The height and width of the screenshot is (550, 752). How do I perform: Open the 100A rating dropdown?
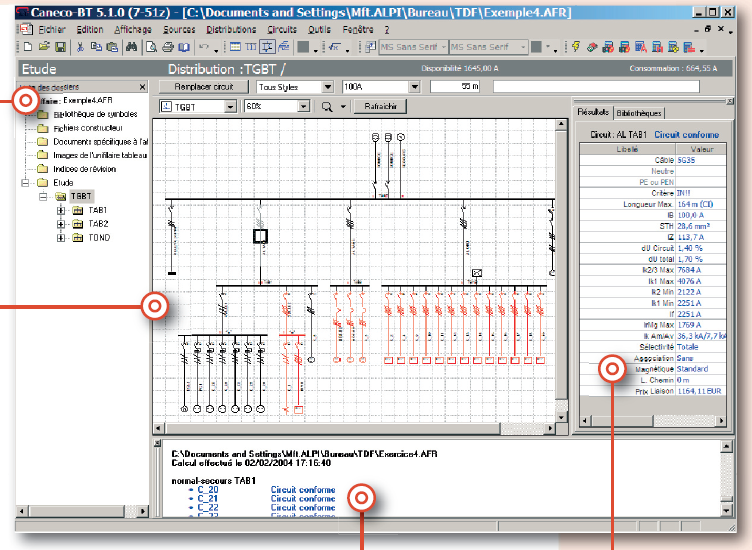point(415,87)
